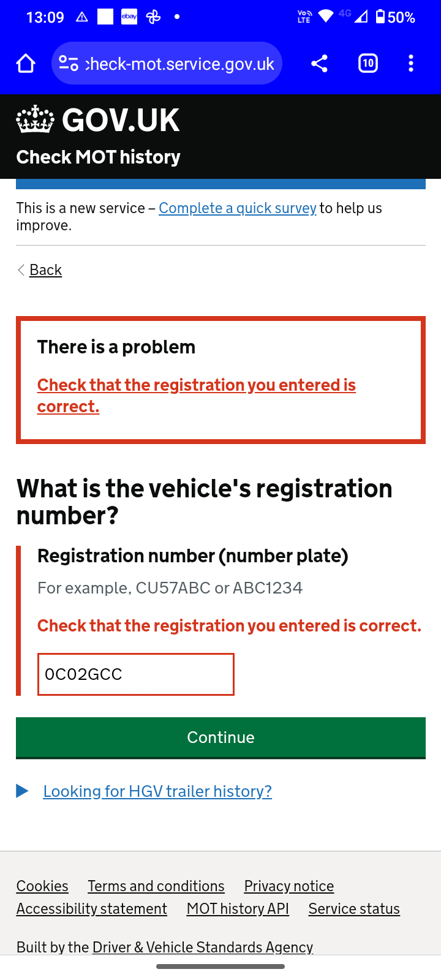This screenshot has height=980, width=441.
Task: Tap the browser home icon
Action: pyautogui.click(x=26, y=63)
